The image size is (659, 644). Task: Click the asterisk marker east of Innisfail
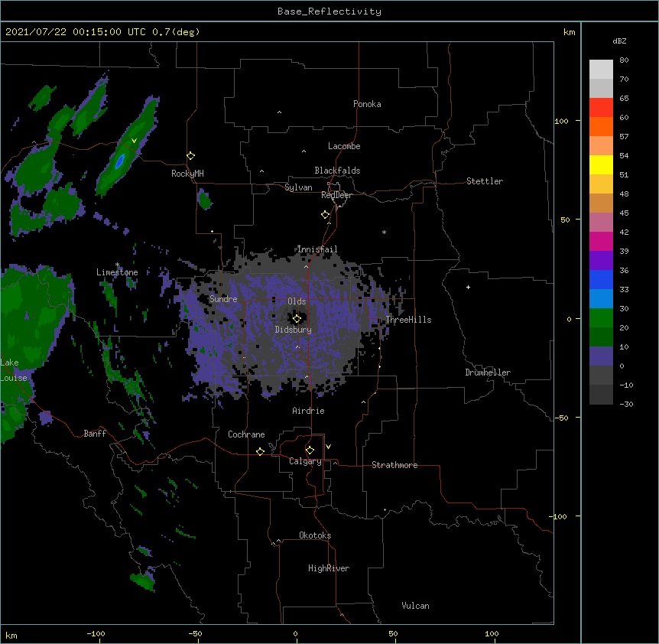pyautogui.click(x=384, y=232)
